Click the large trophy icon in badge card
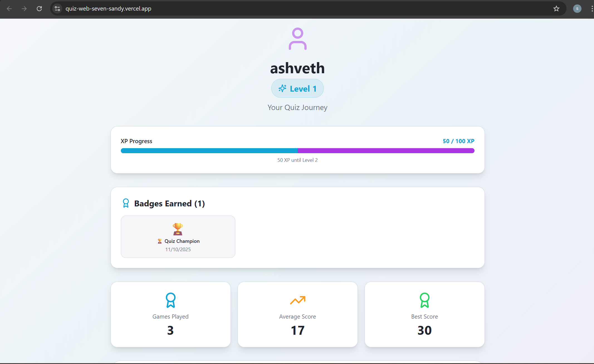 click(x=178, y=229)
